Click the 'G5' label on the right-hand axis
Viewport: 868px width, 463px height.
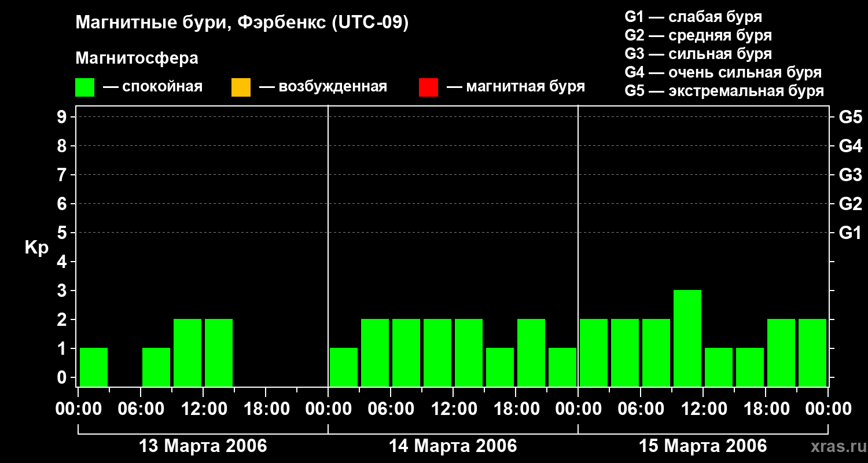pyautogui.click(x=851, y=117)
